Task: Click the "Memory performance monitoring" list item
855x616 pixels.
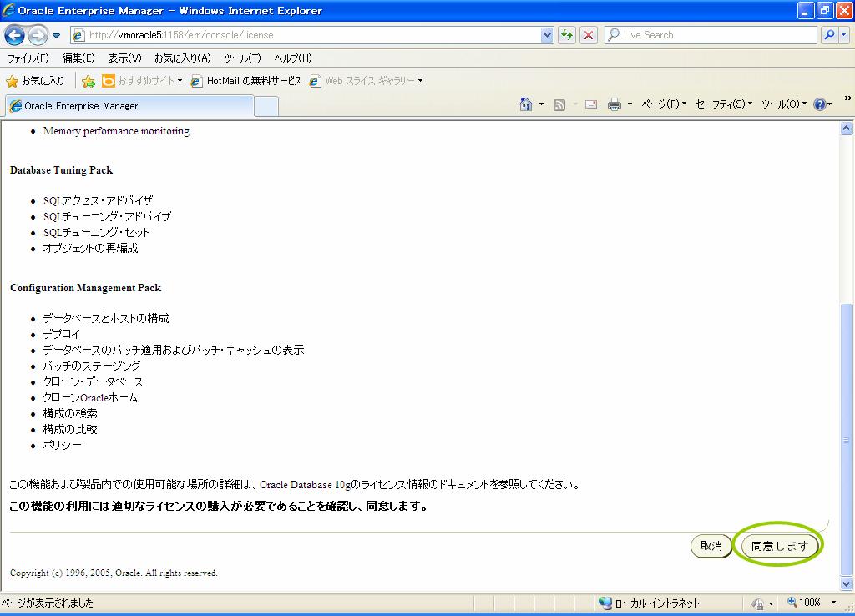Action: pos(116,131)
